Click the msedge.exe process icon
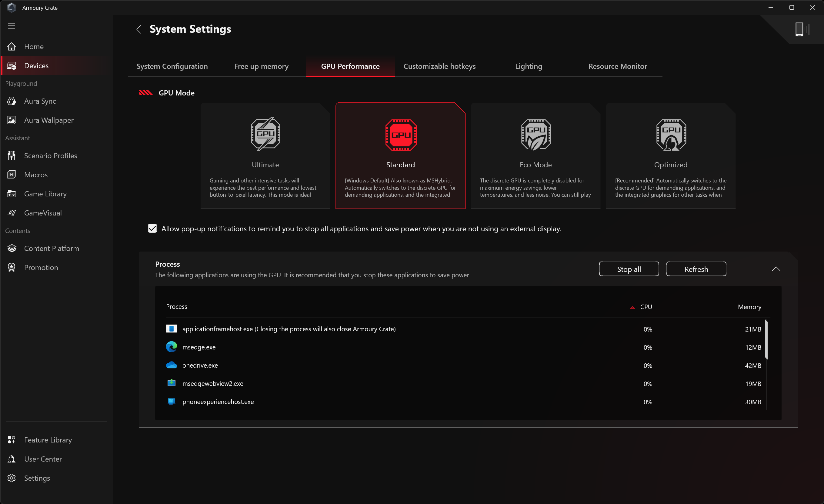The height and width of the screenshot is (504, 824). point(172,347)
